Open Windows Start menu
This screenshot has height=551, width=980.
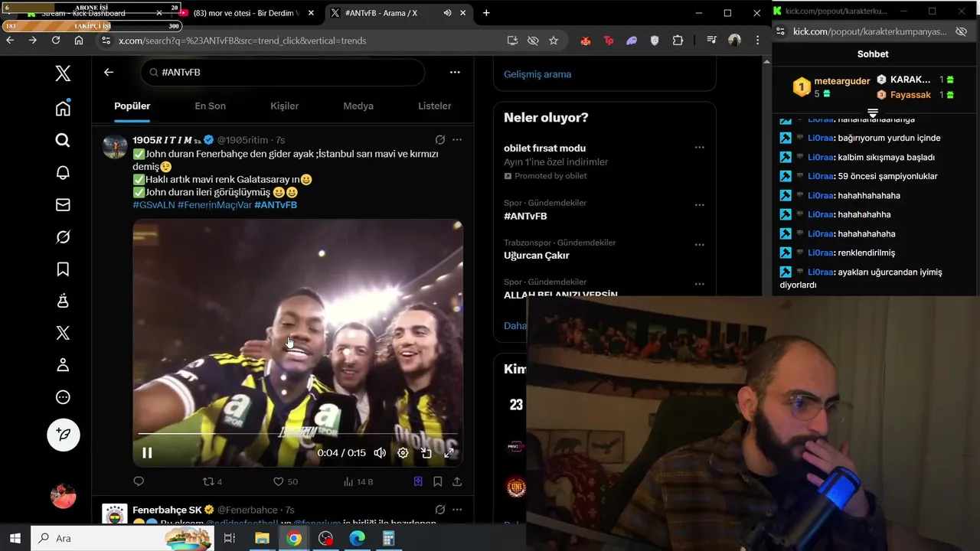[15, 538]
